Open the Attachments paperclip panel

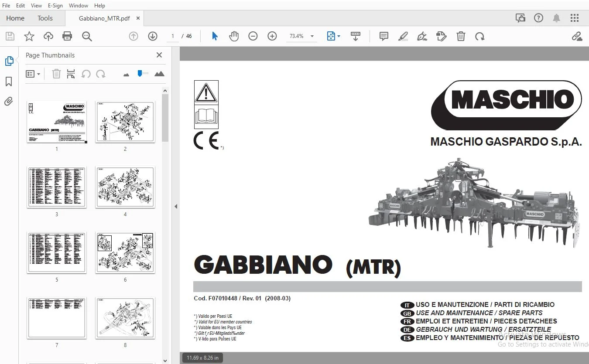(9, 102)
